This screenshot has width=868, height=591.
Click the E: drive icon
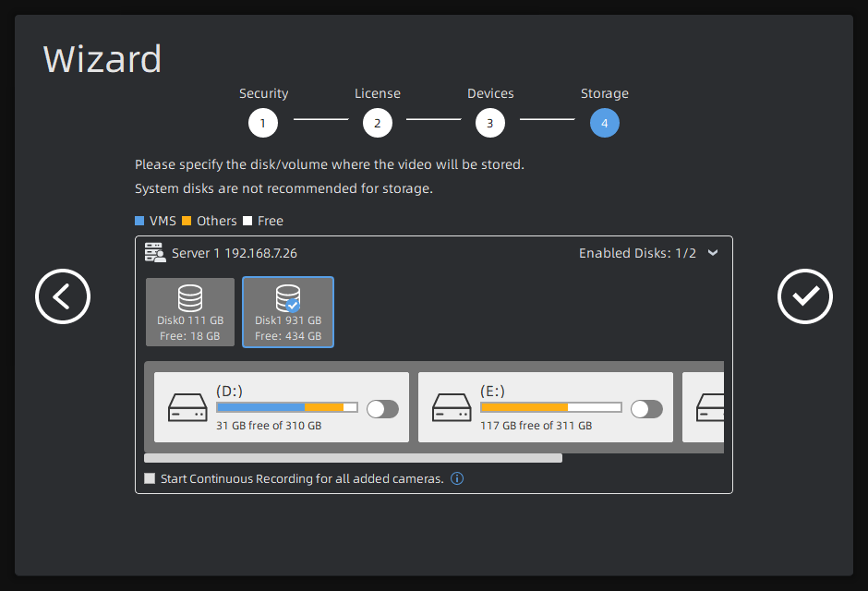pos(452,408)
